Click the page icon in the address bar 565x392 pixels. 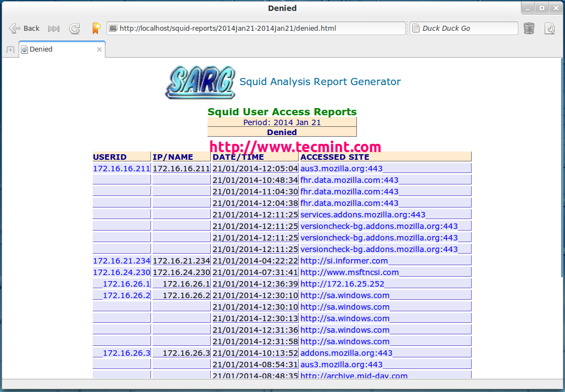[113, 28]
